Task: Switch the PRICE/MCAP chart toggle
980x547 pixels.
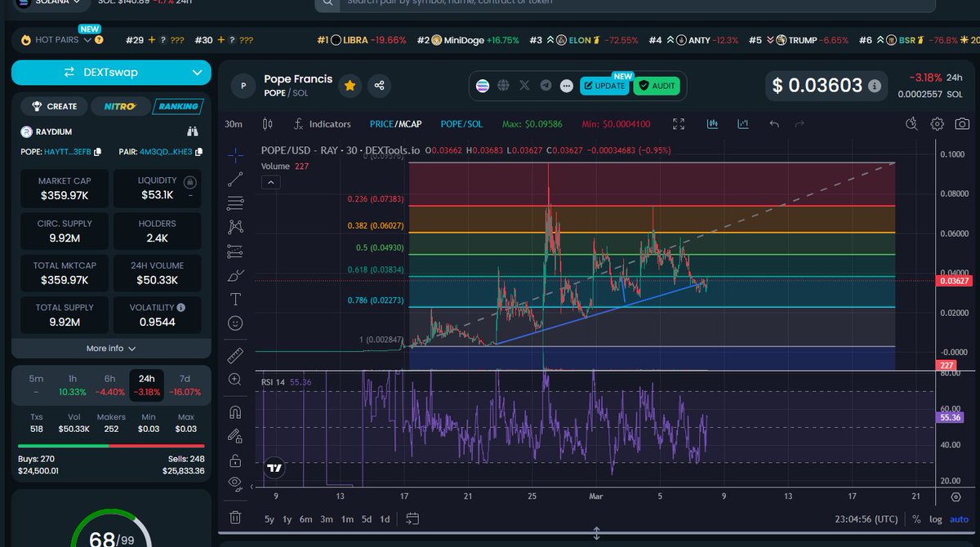Action: (395, 124)
